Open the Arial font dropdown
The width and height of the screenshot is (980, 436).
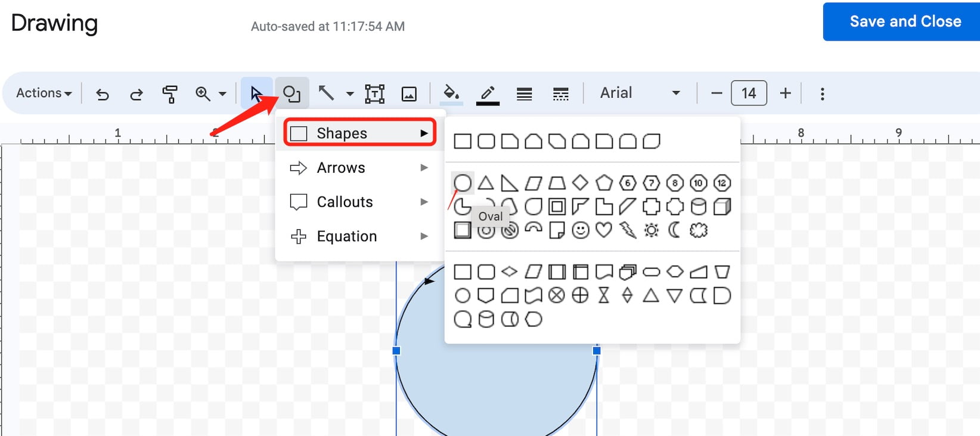click(640, 93)
